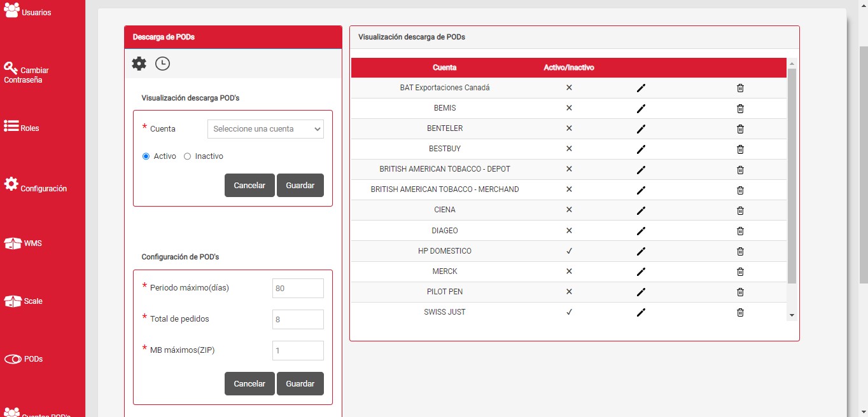
Task: Delete the MERCK account entry
Action: (x=740, y=272)
